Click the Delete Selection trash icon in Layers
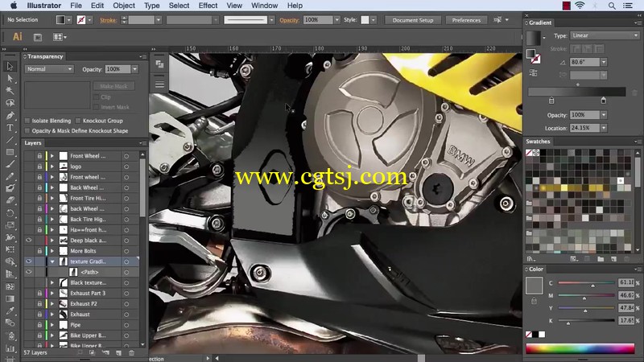644x362 pixels. pyautogui.click(x=131, y=352)
